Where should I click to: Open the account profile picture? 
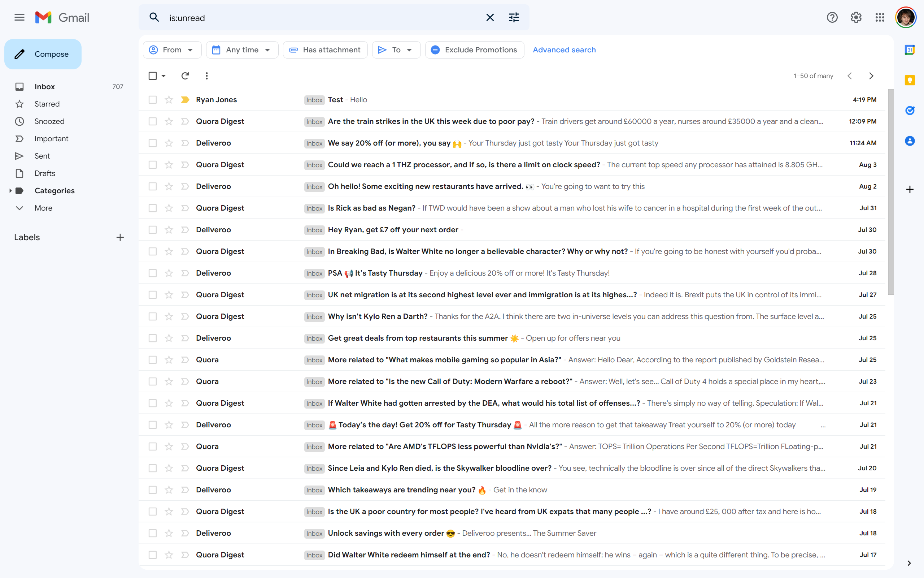pos(906,18)
